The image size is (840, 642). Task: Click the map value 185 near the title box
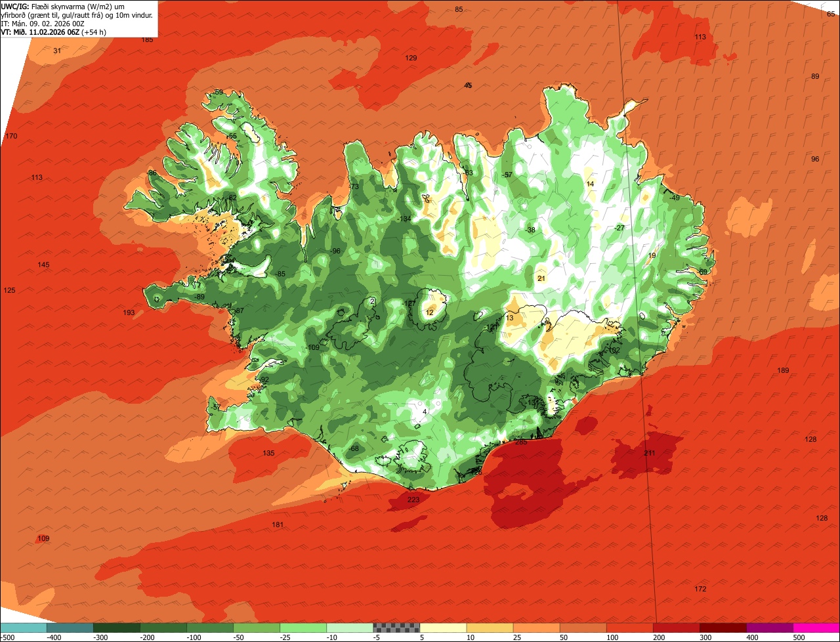pyautogui.click(x=147, y=40)
